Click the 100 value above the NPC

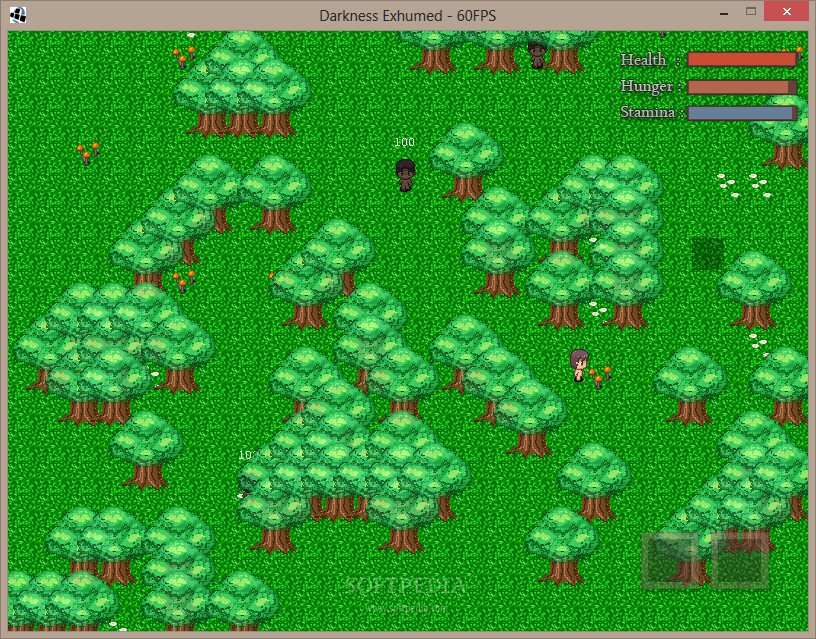(x=404, y=142)
